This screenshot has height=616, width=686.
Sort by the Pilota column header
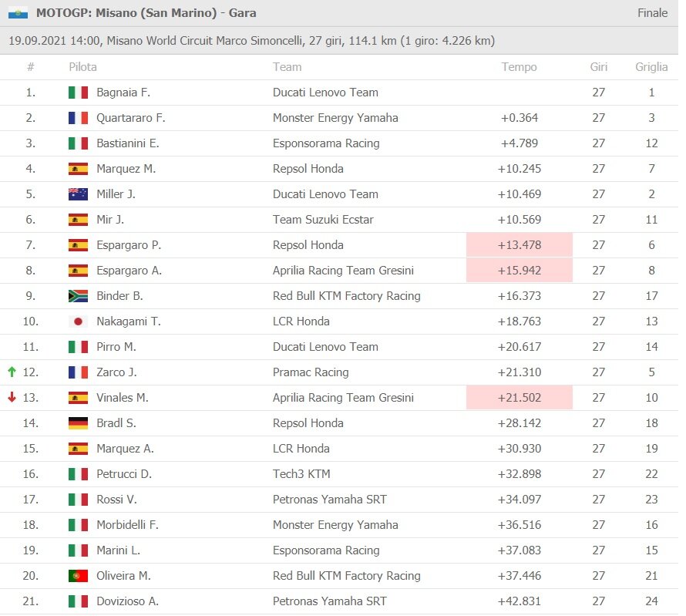82,67
